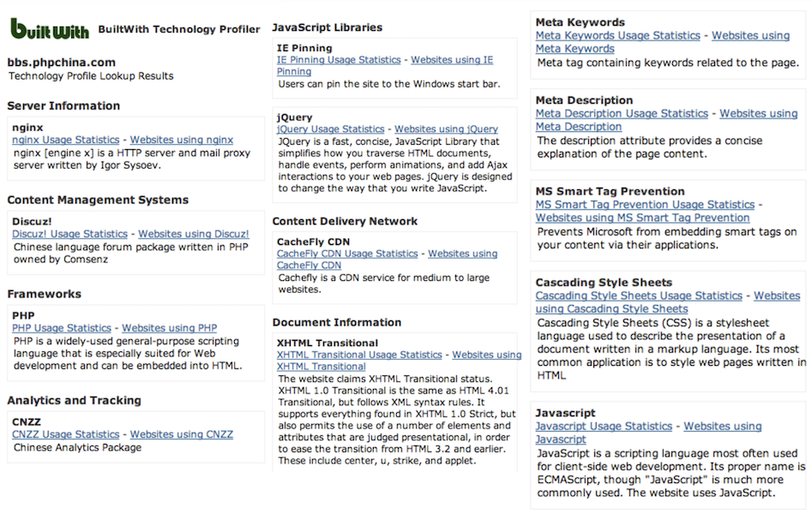Open XHTML Transitional Usage Statistics link
Screen dimensions: 812x514
coord(359,355)
